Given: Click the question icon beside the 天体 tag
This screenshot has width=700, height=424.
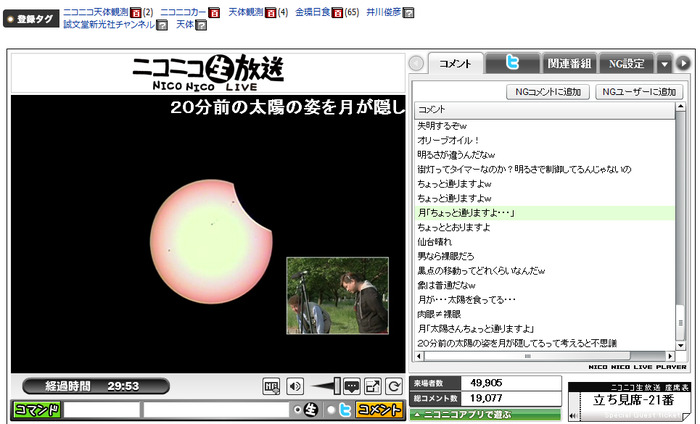Looking at the screenshot, I should point(201,25).
